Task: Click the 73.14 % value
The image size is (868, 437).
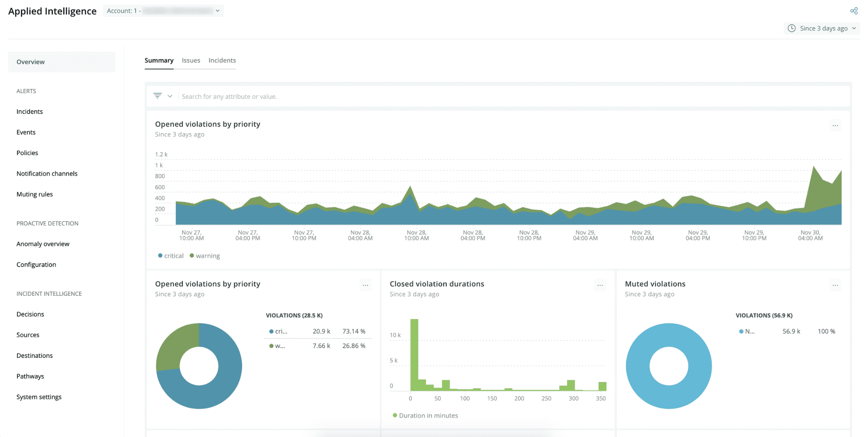Action: pos(353,331)
